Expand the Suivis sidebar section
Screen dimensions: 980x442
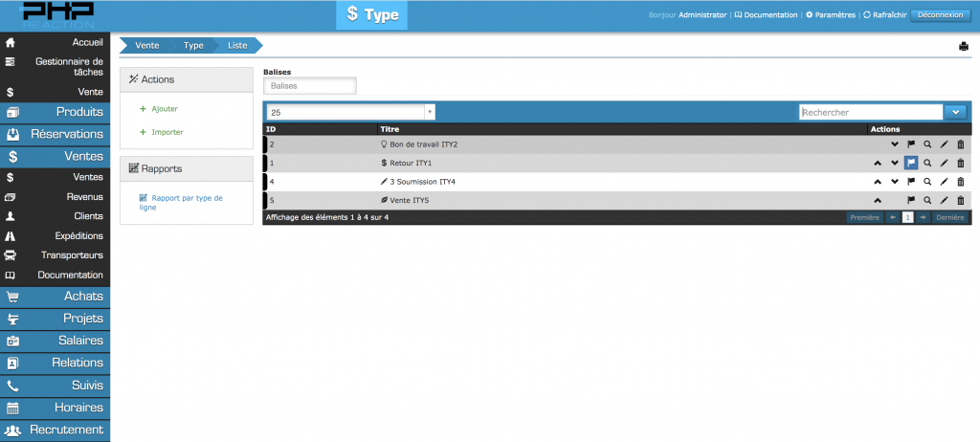[55, 386]
